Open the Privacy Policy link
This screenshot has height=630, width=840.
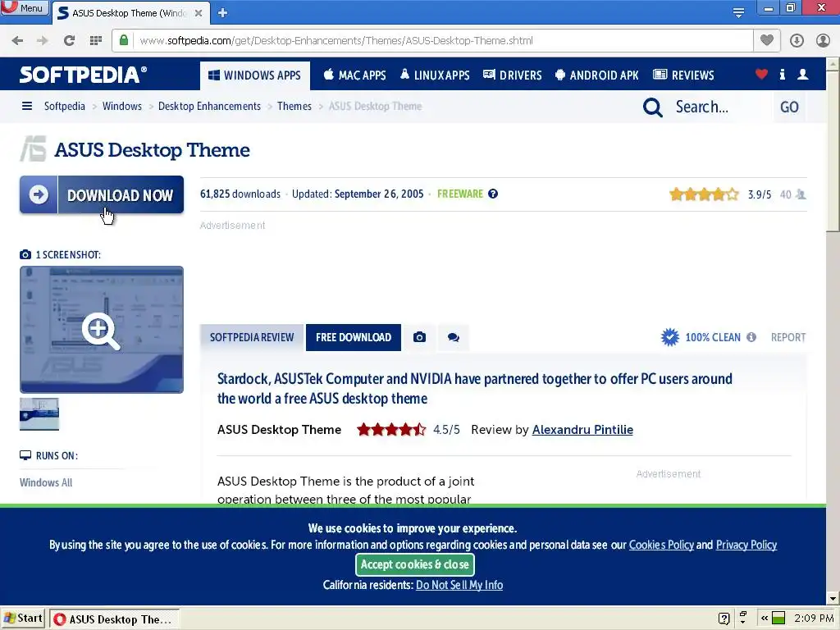[x=746, y=545]
